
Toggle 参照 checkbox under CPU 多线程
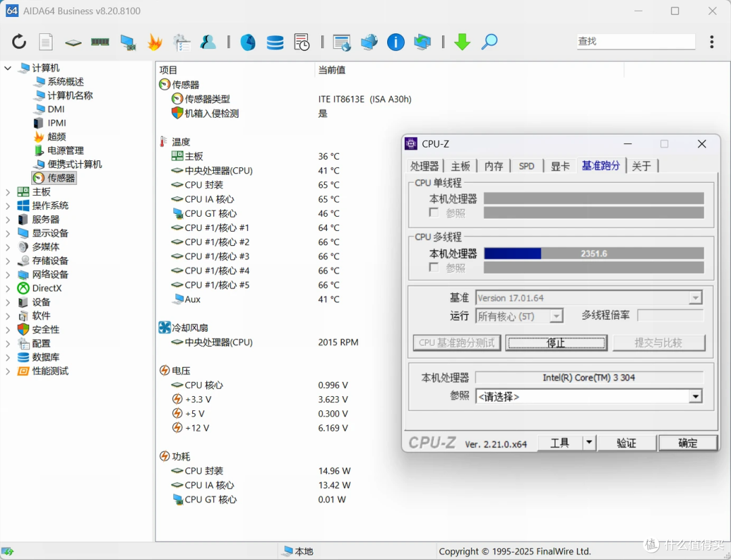[x=434, y=267]
